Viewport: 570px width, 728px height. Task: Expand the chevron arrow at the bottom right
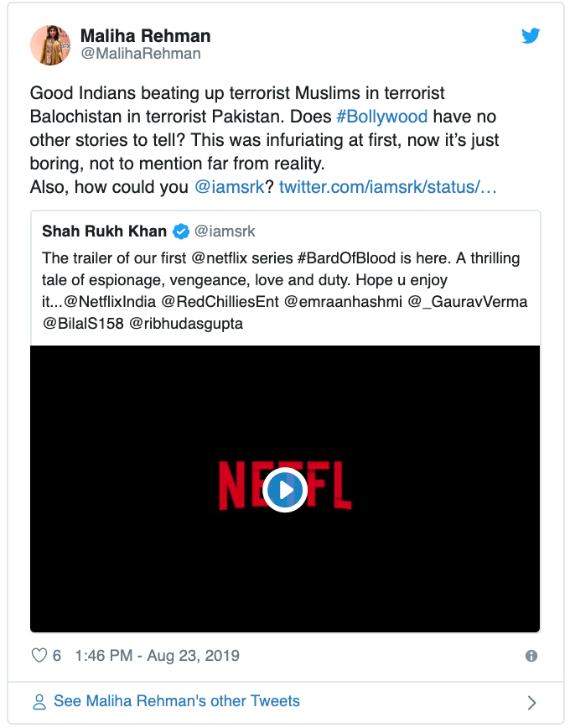532,703
